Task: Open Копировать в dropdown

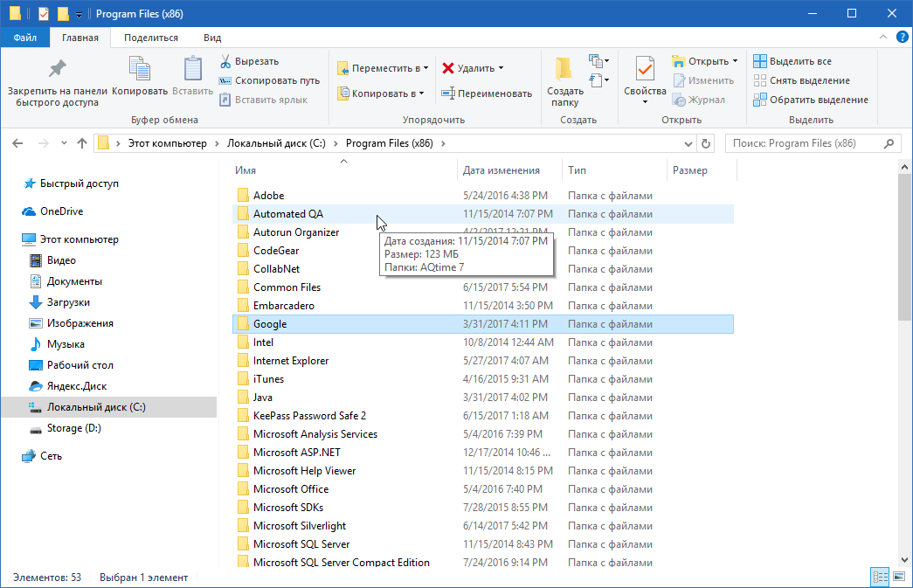Action: [x=381, y=93]
